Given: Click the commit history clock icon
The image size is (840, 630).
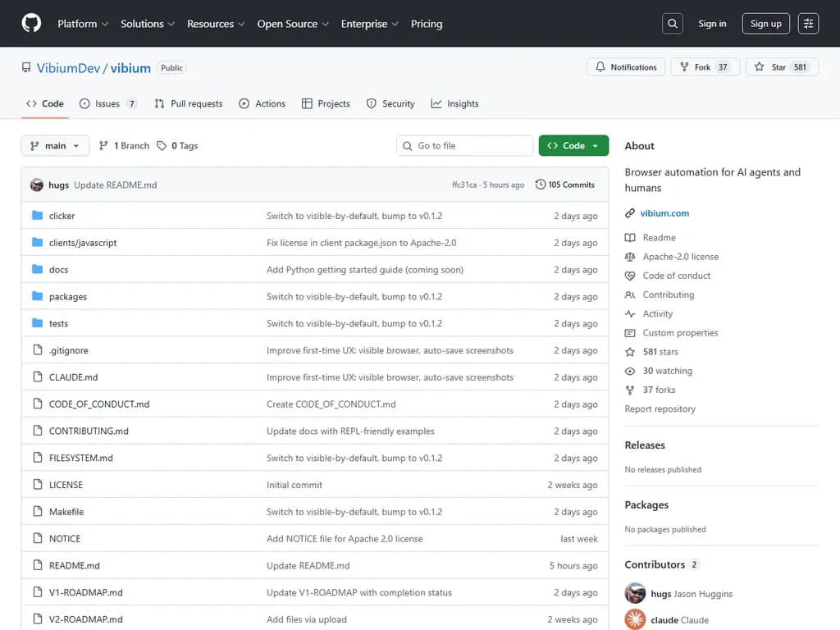Looking at the screenshot, I should pyautogui.click(x=540, y=185).
